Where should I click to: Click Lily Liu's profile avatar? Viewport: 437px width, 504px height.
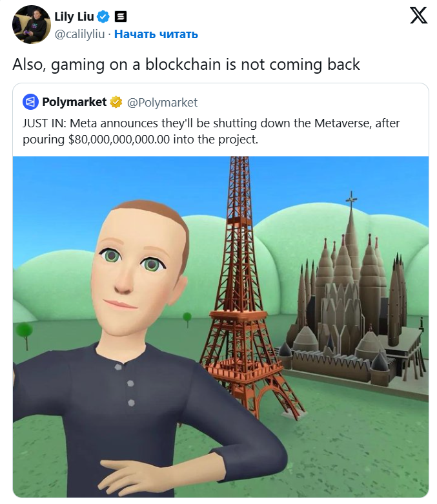32,25
